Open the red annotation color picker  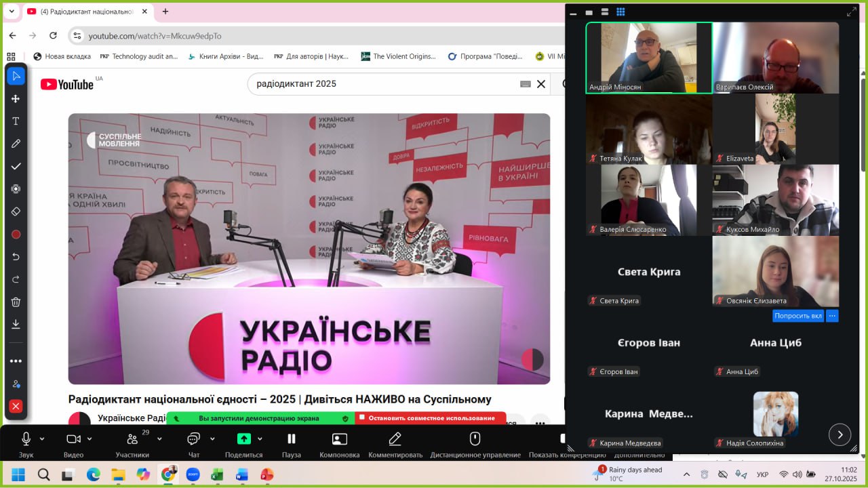(x=16, y=235)
